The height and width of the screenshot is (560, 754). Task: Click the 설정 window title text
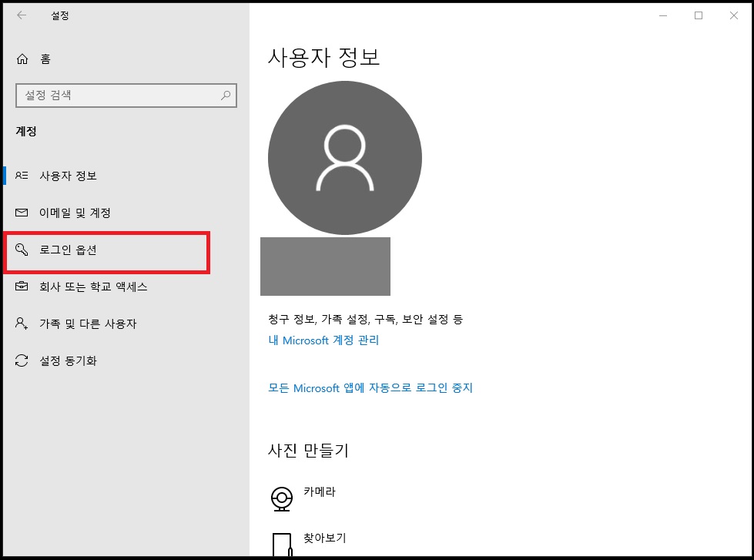pos(60,15)
